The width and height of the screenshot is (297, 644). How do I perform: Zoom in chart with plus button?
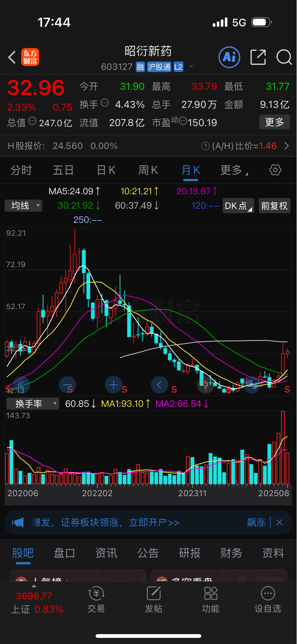pyautogui.click(x=114, y=385)
